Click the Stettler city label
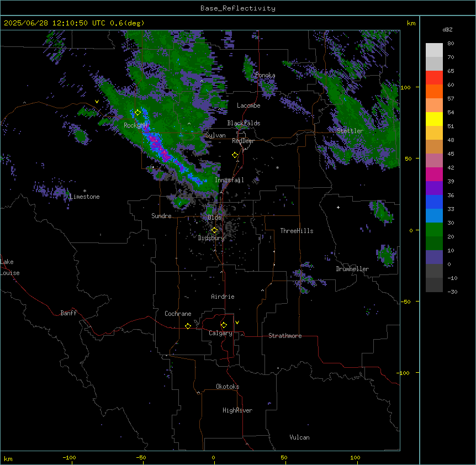476x465 pixels. [x=350, y=131]
